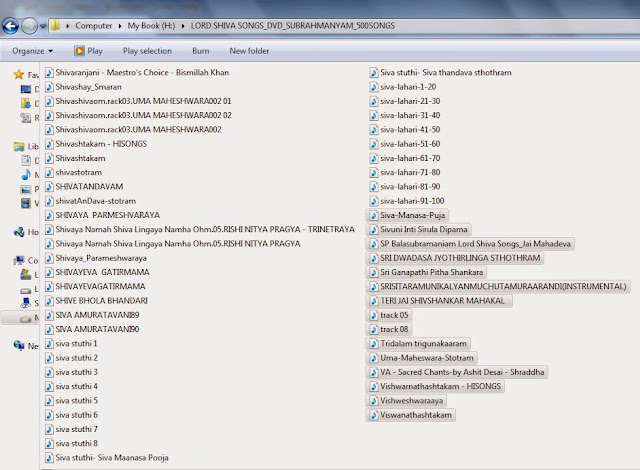Viewport: 640px width, 470px height.
Task: Open the recent pages dropdown arrow
Action: tap(43, 27)
